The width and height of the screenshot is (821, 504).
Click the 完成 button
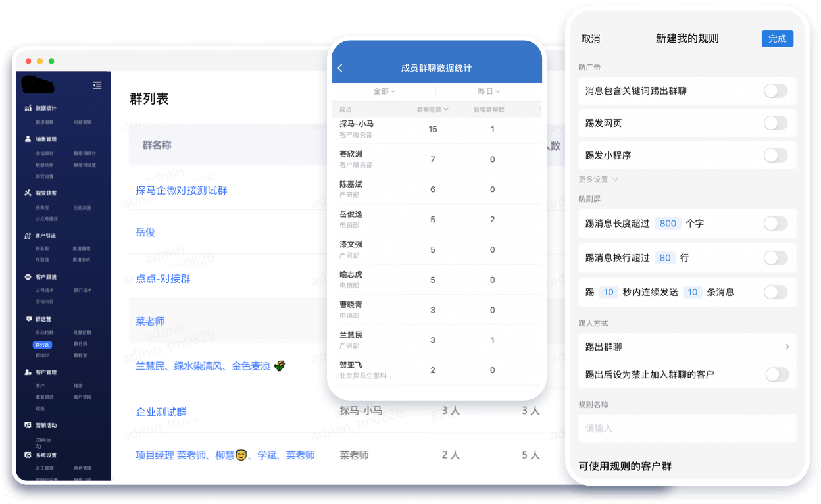click(x=778, y=39)
